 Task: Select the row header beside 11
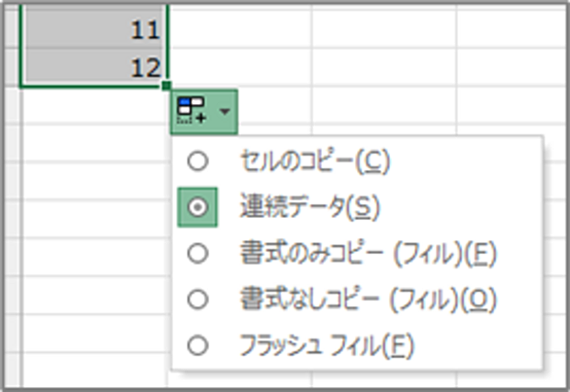[x=12, y=27]
